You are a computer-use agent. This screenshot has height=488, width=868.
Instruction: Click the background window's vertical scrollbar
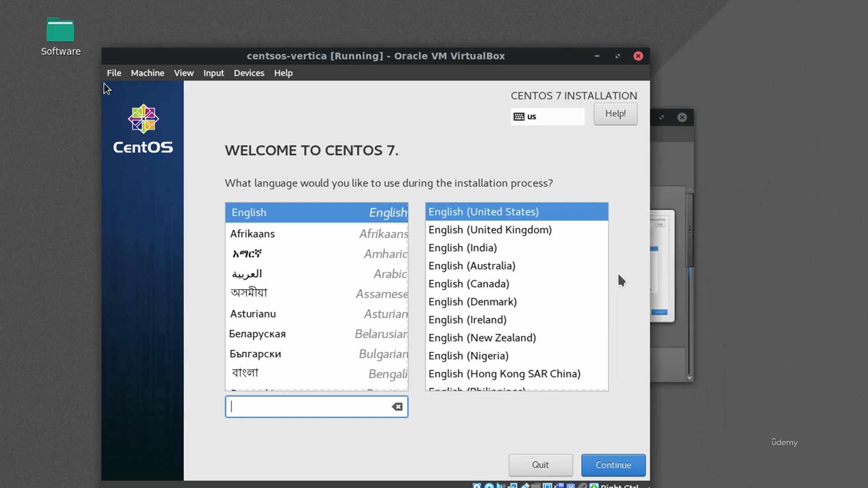(x=689, y=230)
